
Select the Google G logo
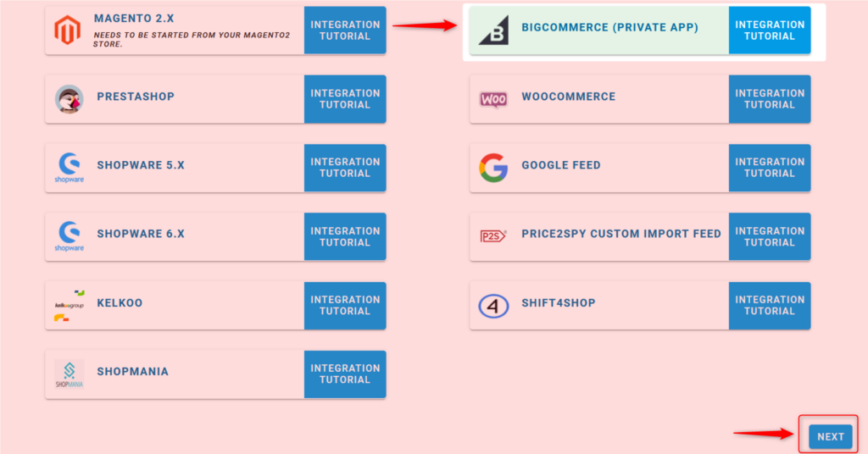493,168
